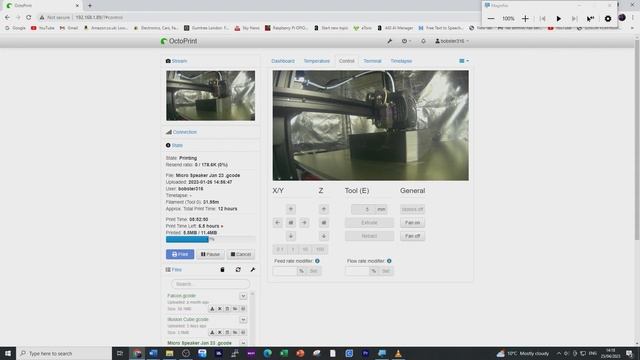Print Falcon.gcode using its printer icon
The image size is (640, 360).
[243, 309]
